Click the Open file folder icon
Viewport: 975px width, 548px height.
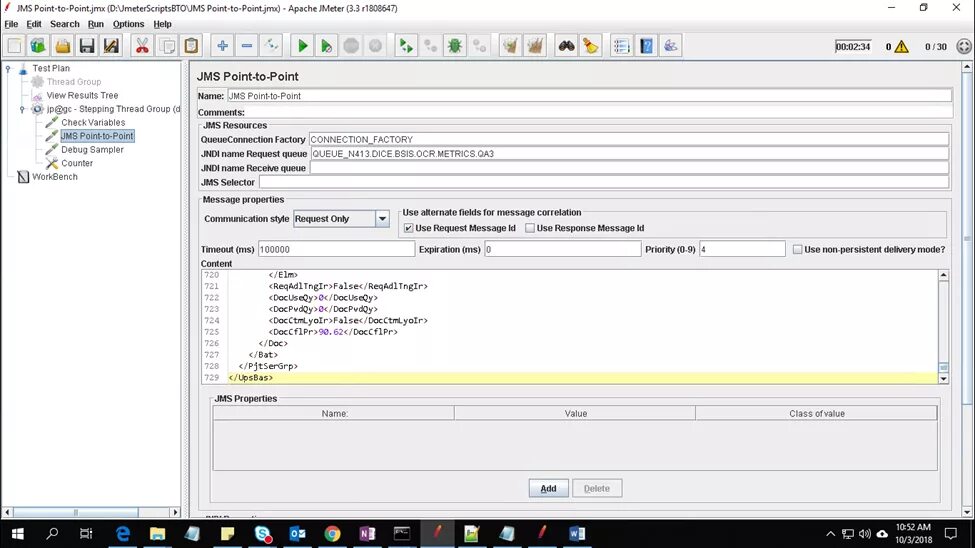click(x=62, y=45)
